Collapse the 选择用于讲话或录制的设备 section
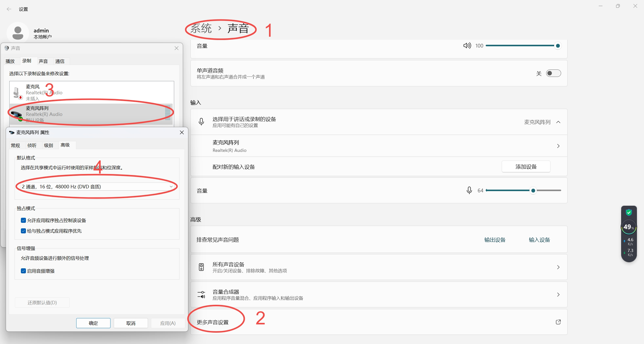This screenshot has width=644, height=344. [558, 122]
